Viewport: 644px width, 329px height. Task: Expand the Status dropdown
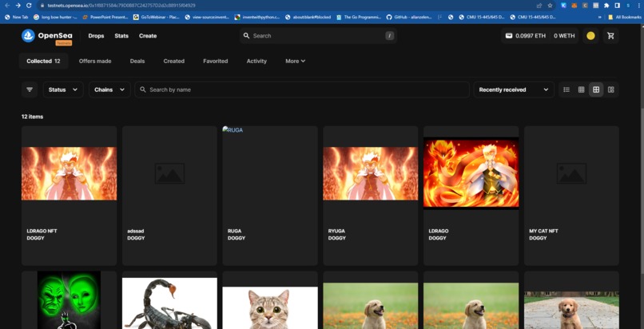tap(63, 89)
